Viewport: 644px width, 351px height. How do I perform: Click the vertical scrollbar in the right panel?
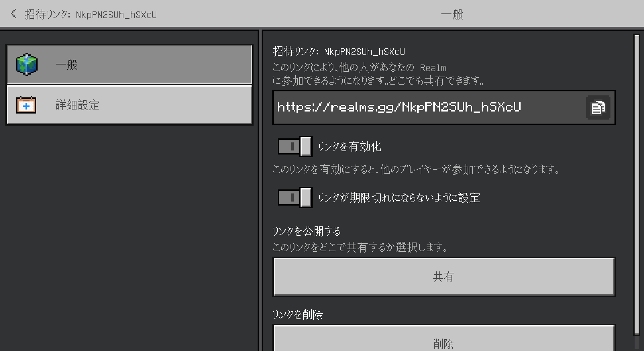click(x=636, y=185)
